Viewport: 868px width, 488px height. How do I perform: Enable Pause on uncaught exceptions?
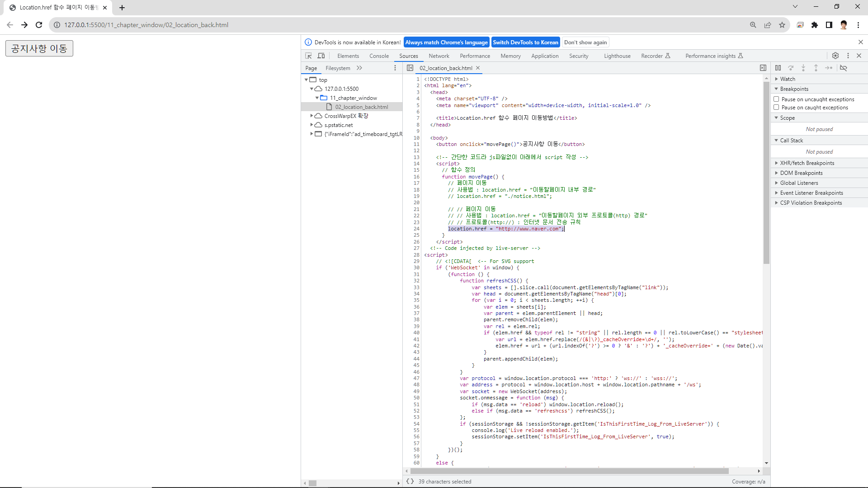tap(776, 99)
